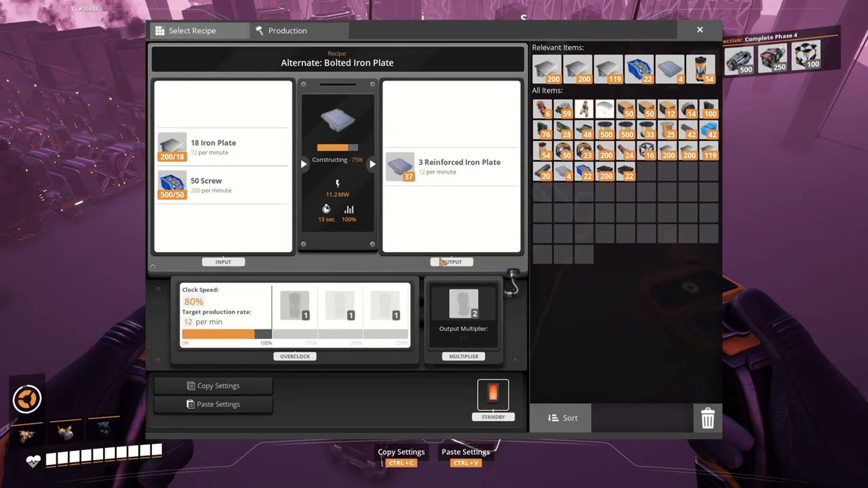The image size is (868, 488).
Task: Select the 119 iron plate stack in Relevant Items
Action: tap(608, 69)
